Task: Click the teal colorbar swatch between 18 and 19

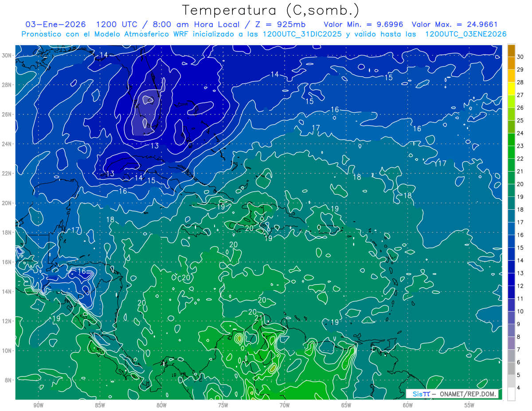Action: [511, 203]
